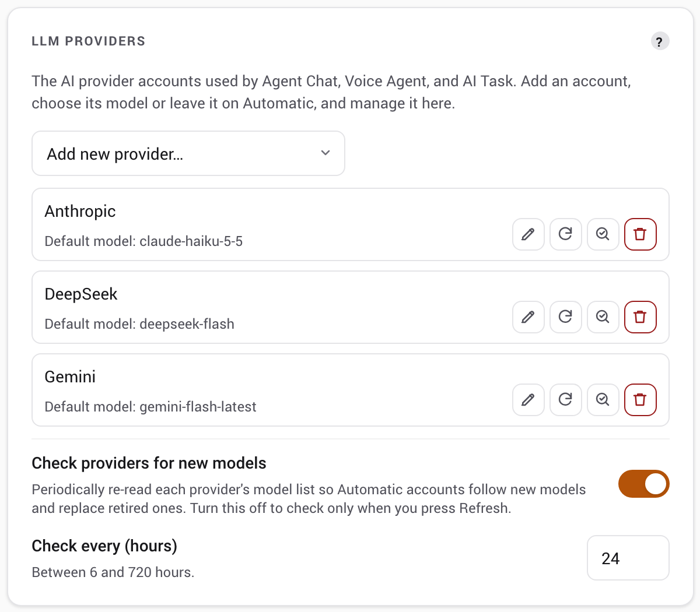Click the 'Check providers for new models' label
700x612 pixels.
point(149,463)
